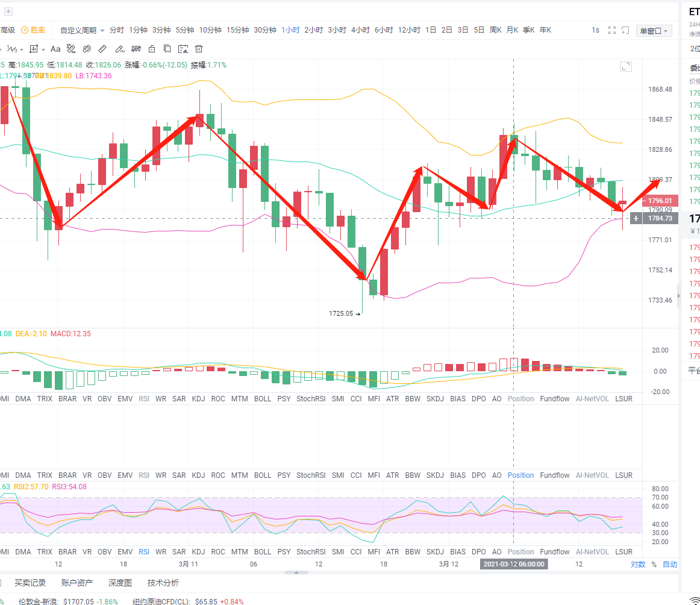
Task: Toggle BOLL indicator below the MACD panel
Action: 263,399
